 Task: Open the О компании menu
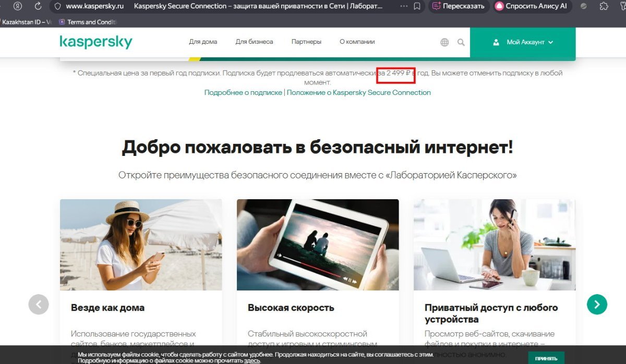tap(357, 42)
